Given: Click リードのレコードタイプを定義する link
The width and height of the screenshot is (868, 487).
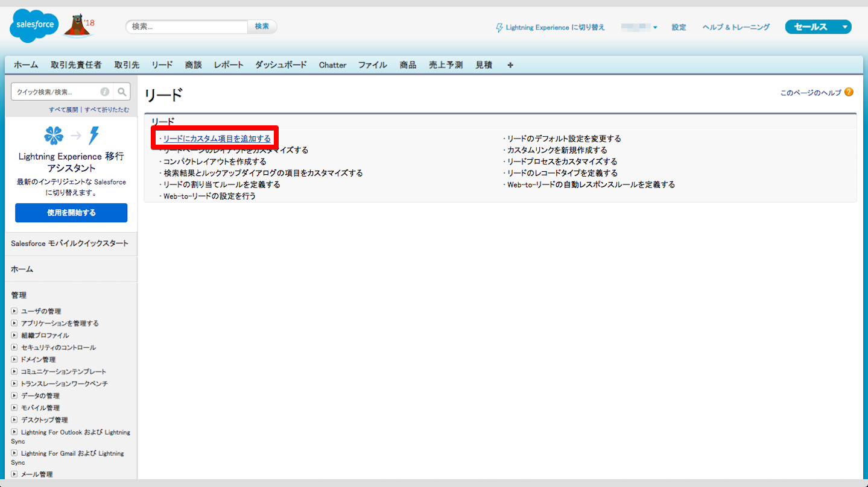Looking at the screenshot, I should [562, 173].
